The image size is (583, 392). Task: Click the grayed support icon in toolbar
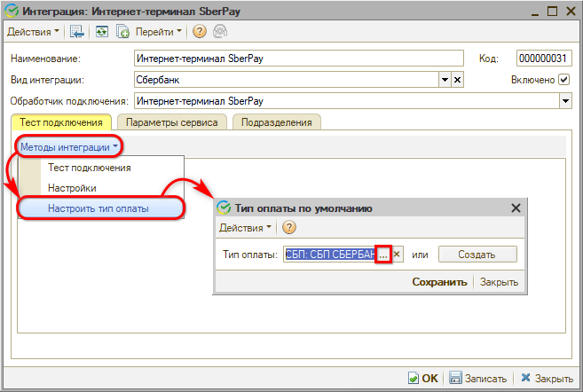[220, 32]
